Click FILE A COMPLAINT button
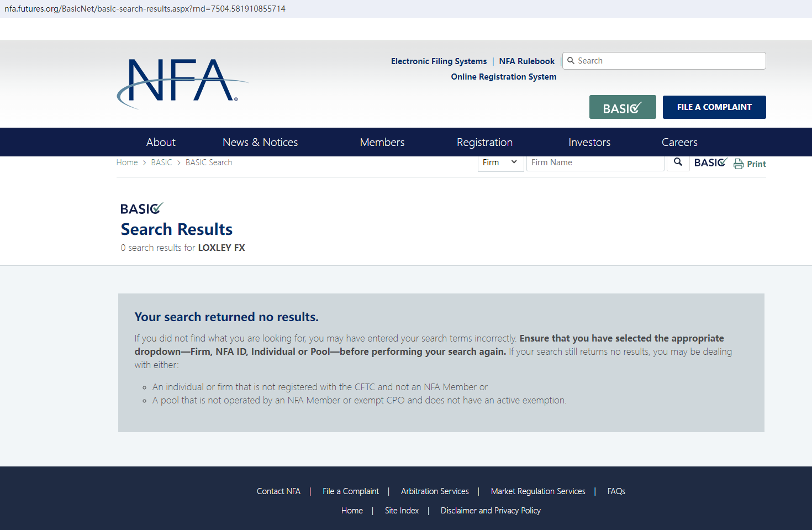 pos(714,107)
